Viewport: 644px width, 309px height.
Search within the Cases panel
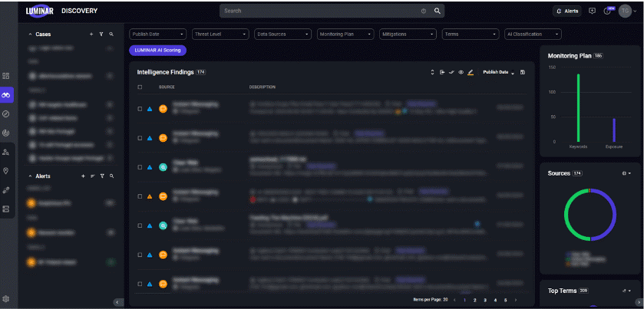pyautogui.click(x=111, y=35)
